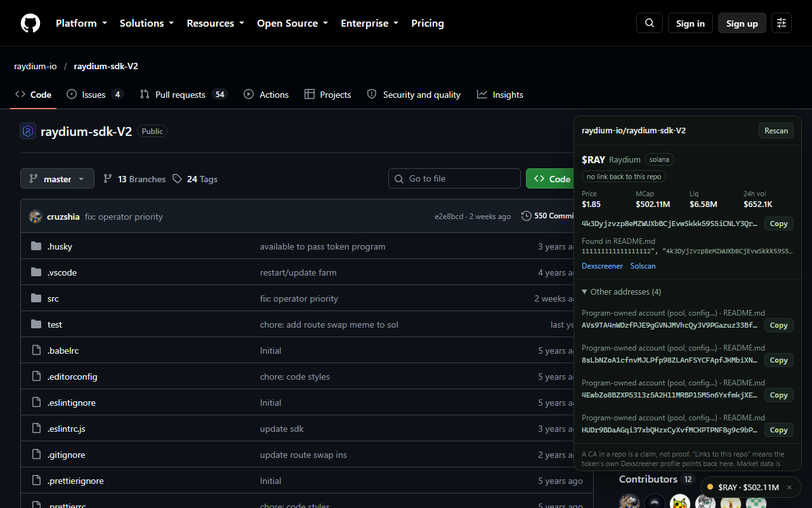Open the Open Source dropdown menu
Image resolution: width=812 pixels, height=508 pixels.
[x=292, y=23]
